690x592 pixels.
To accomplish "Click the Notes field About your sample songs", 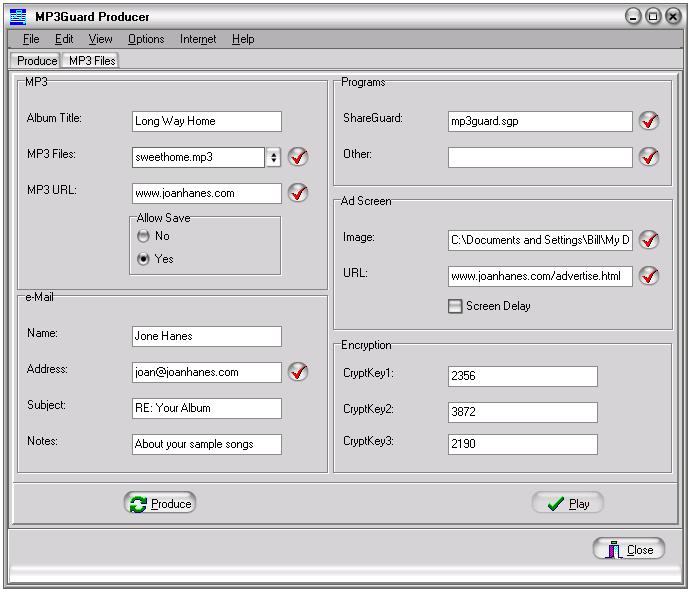I will [x=207, y=444].
